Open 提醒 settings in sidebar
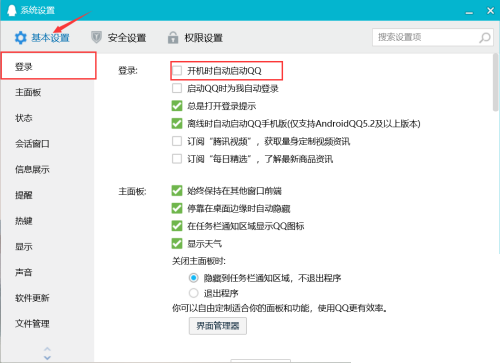This screenshot has width=500, height=363. click(47, 195)
